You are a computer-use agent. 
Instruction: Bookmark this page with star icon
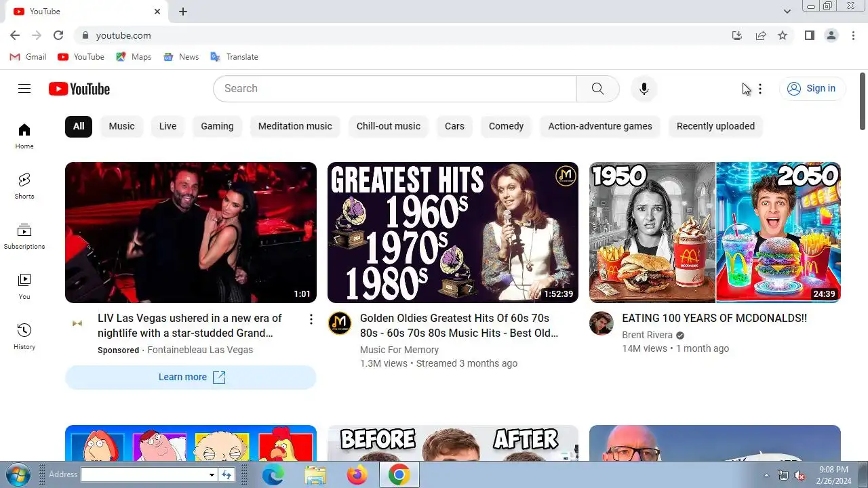point(783,35)
